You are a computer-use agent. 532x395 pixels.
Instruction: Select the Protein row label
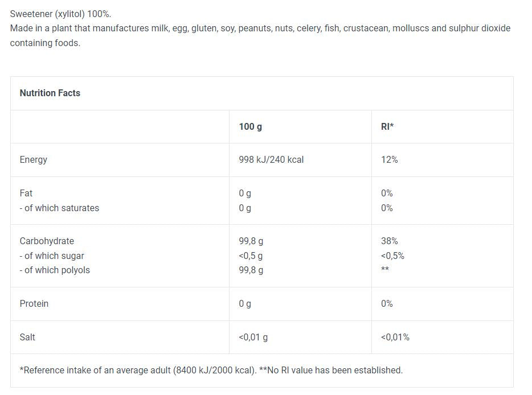(34, 303)
